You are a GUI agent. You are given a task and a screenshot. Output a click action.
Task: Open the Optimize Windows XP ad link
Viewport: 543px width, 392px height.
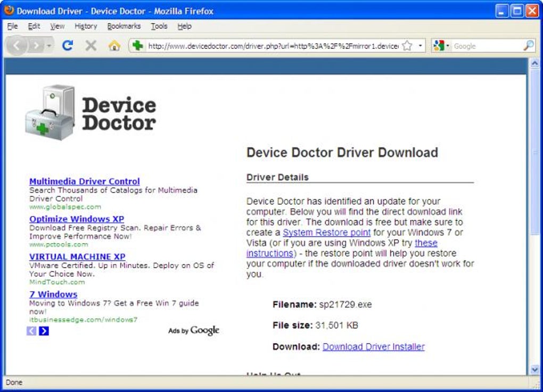77,219
